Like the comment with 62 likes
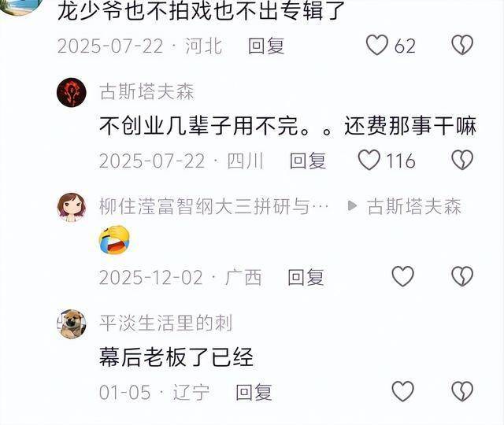504x425 pixels. [x=377, y=45]
